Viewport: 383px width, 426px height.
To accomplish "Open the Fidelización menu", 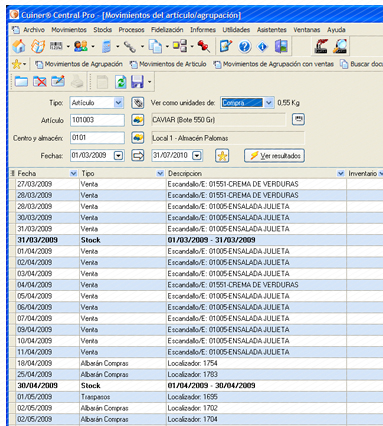I will pos(167,30).
